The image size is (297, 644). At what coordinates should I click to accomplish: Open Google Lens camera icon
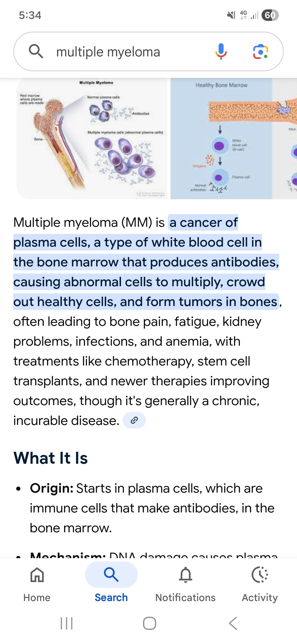click(x=260, y=51)
